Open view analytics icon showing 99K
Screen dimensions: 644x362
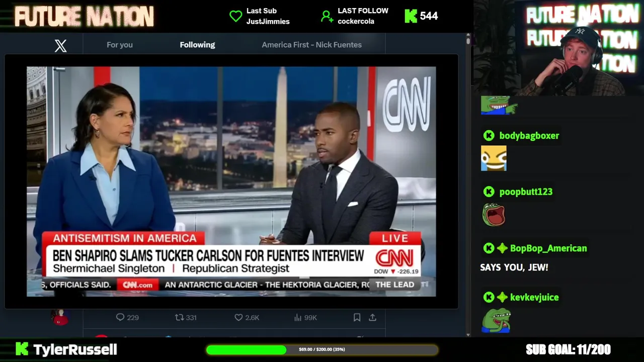tap(298, 317)
